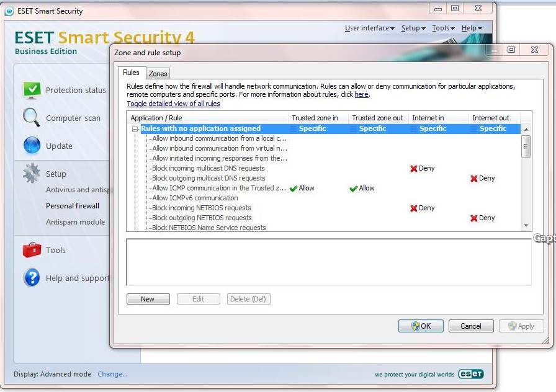The height and width of the screenshot is (392, 556).
Task: Collapse 'Rules with no application assigned' tree node
Action: (x=135, y=130)
